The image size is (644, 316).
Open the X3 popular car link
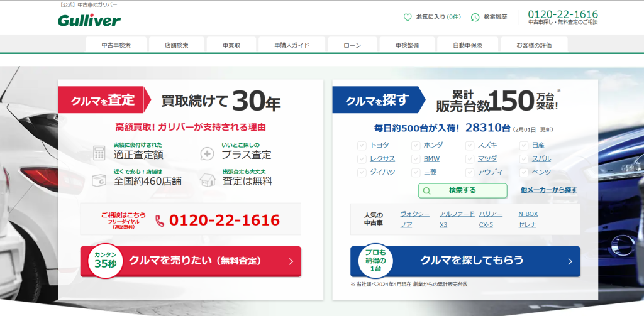pos(443,225)
